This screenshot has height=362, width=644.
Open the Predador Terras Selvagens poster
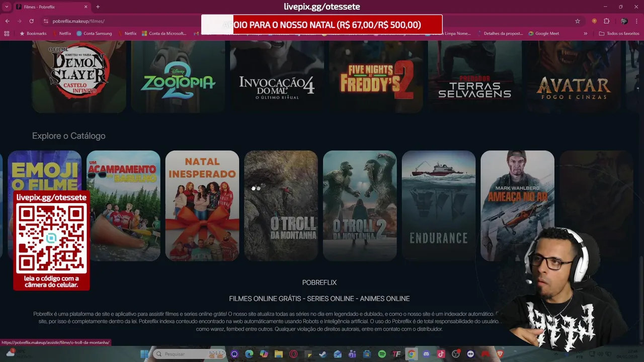(474, 77)
